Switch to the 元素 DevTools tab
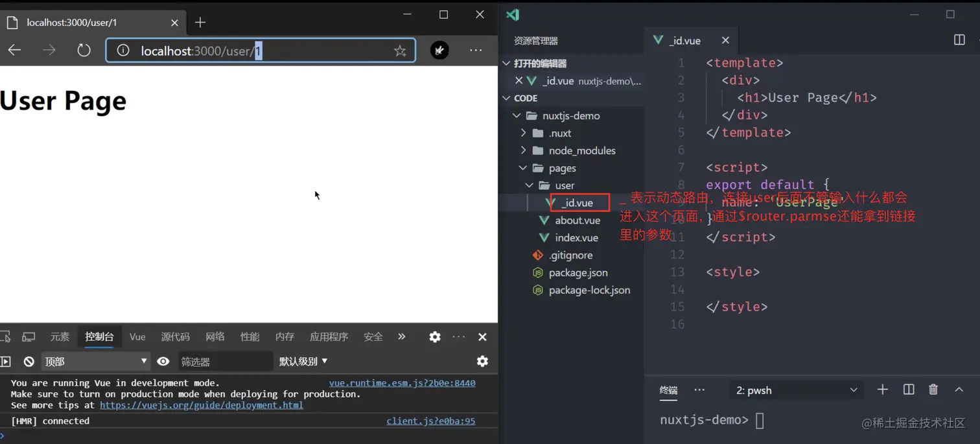This screenshot has height=444, width=980. click(x=60, y=336)
